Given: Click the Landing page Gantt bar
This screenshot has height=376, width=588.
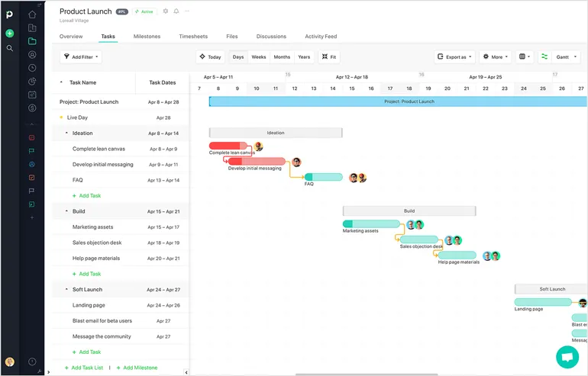Looking at the screenshot, I should coord(543,302).
